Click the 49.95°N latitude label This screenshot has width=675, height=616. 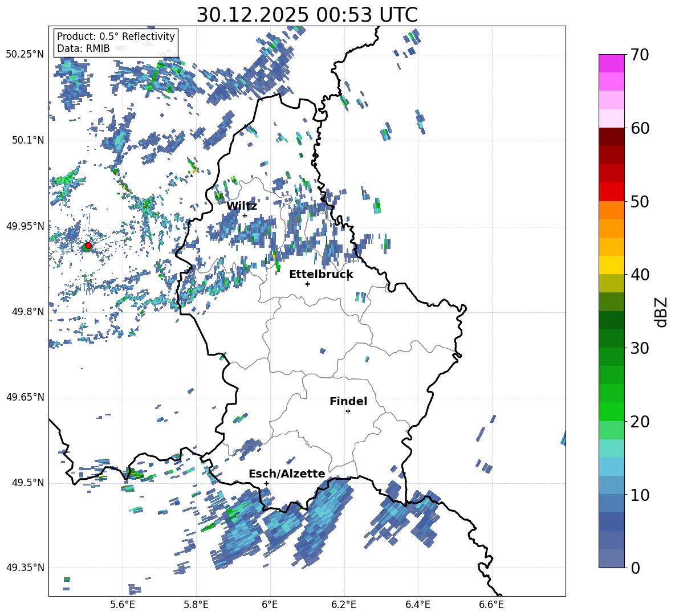click(25, 226)
